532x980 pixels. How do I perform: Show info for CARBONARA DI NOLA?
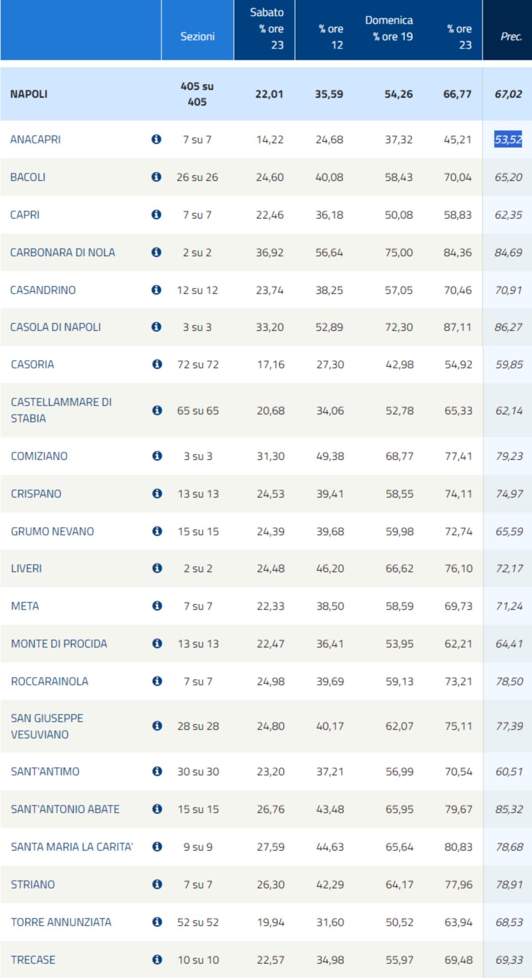[x=156, y=252]
